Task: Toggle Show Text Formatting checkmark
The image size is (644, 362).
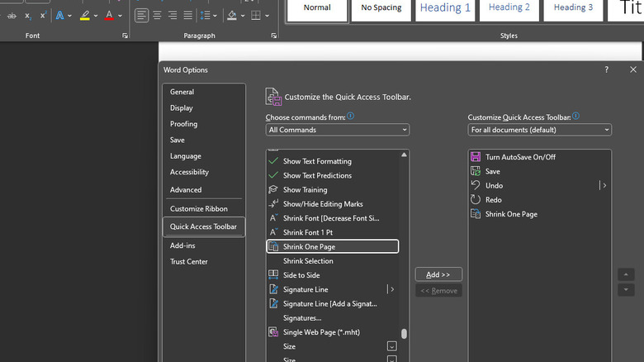Action: [273, 161]
